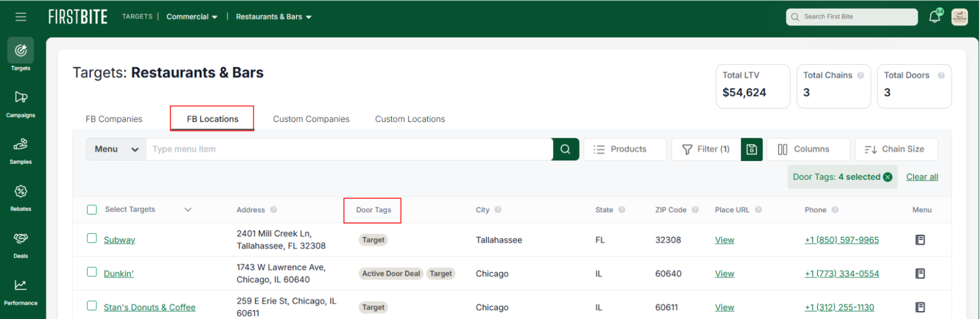
Task: Expand Restaurants & Bars dropdown
Action: pyautogui.click(x=273, y=17)
